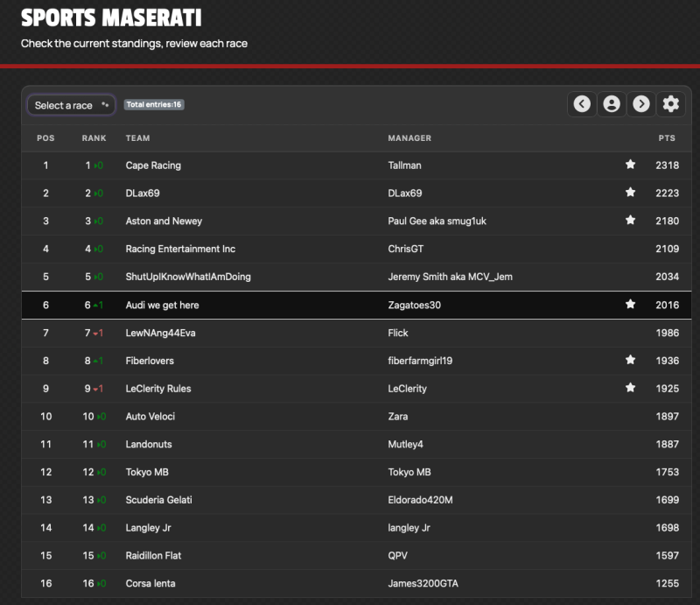700x605 pixels.
Task: Click manager name James3200GTA
Action: [423, 583]
